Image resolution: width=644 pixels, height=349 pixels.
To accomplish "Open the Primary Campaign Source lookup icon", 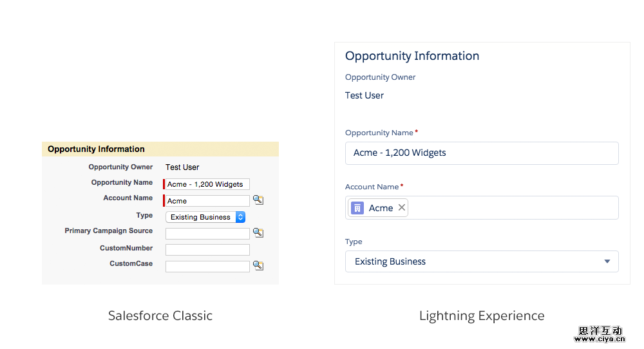I will (x=258, y=232).
